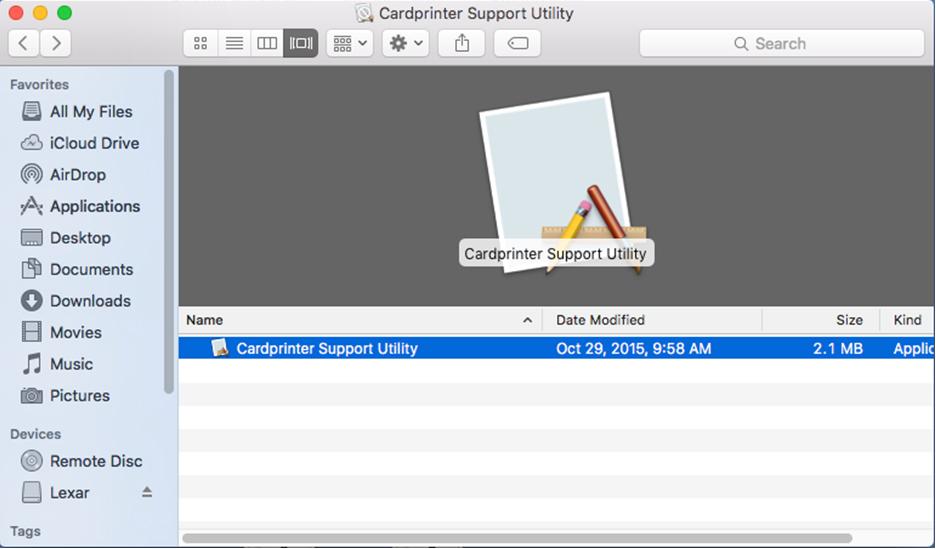The image size is (936, 549).
Task: Select Applications in Favorites sidebar
Action: [95, 206]
